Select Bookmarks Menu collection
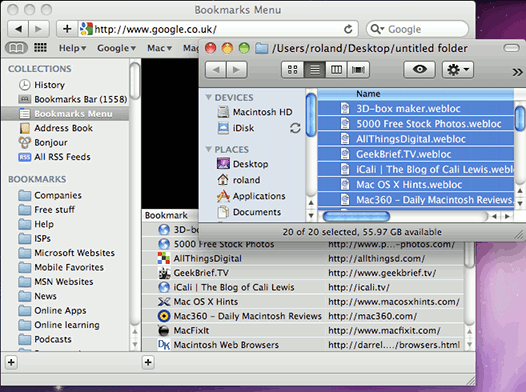Image resolution: width=526 pixels, height=392 pixels. 65,114
